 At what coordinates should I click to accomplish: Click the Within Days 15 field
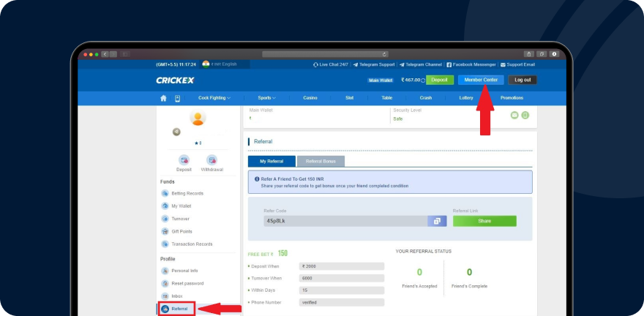coord(342,290)
